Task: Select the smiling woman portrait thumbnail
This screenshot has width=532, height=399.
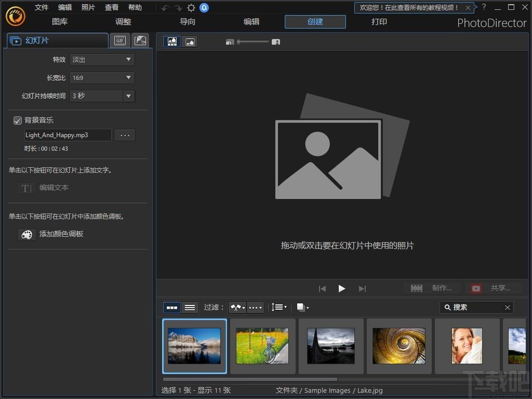Action: point(467,346)
